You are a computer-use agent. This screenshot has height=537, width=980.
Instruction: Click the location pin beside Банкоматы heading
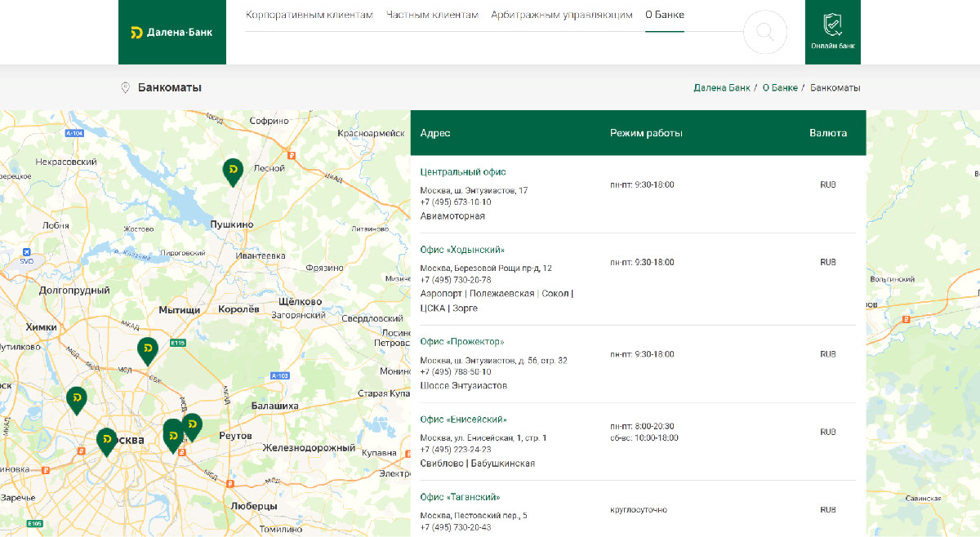click(125, 88)
